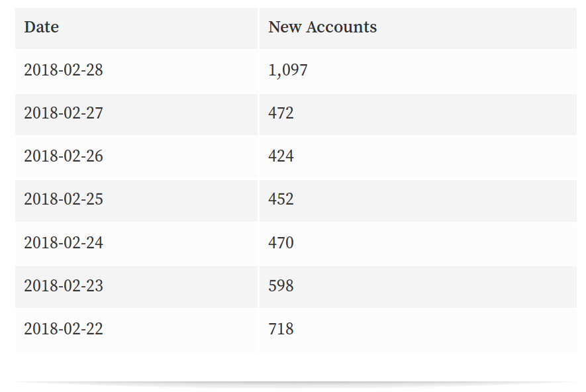Click the 470 new accounts value
Screen dimensions: 586x392
coord(281,243)
